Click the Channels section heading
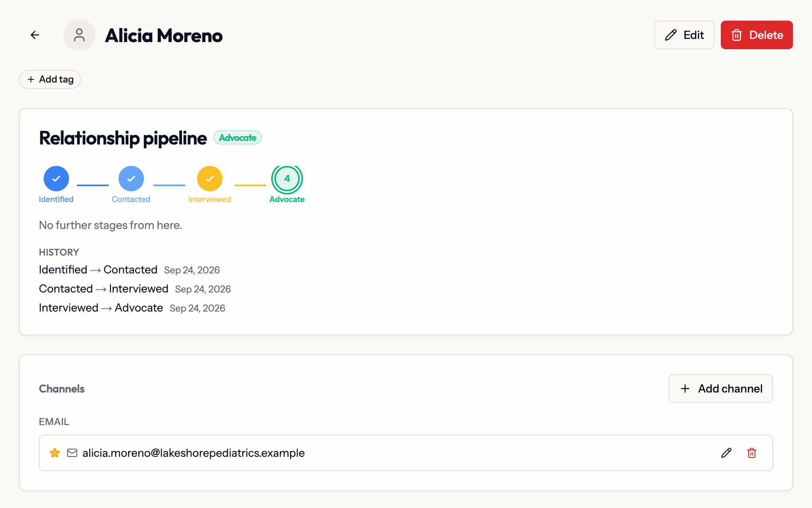The image size is (812, 508). click(x=61, y=389)
